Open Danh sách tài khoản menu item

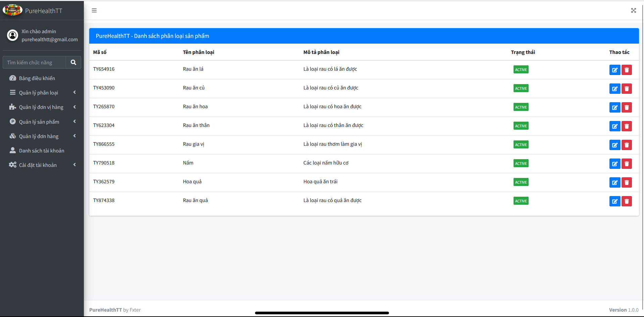point(42,150)
